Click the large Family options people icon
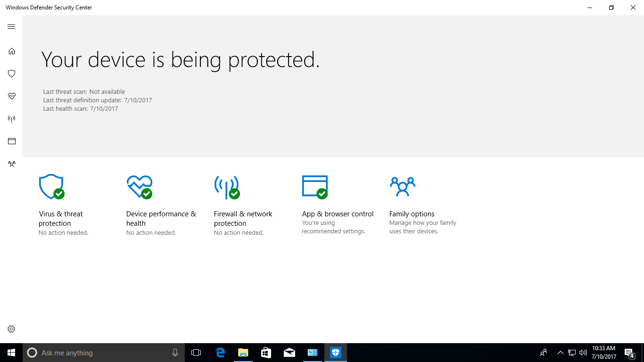This screenshot has width=644, height=362. pos(402,187)
